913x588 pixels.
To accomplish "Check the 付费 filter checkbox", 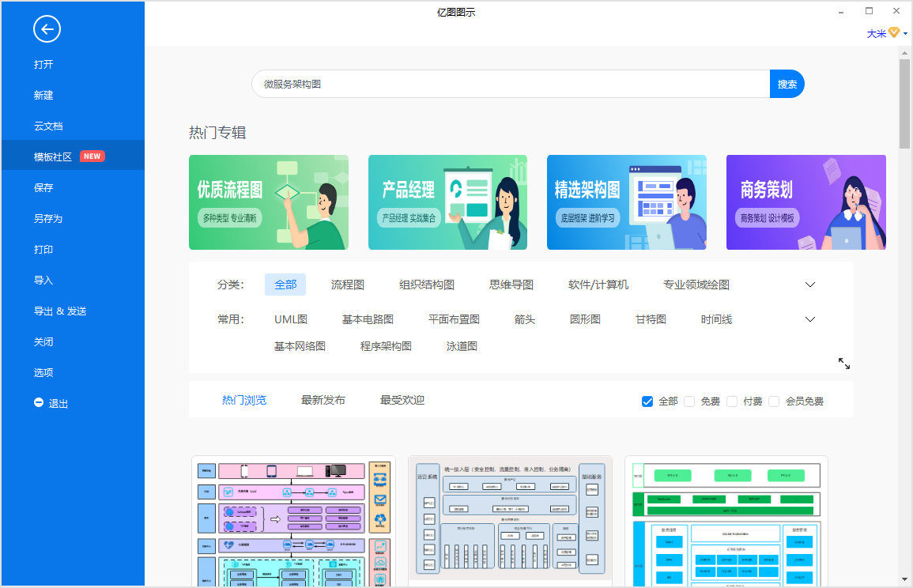I will coord(732,401).
